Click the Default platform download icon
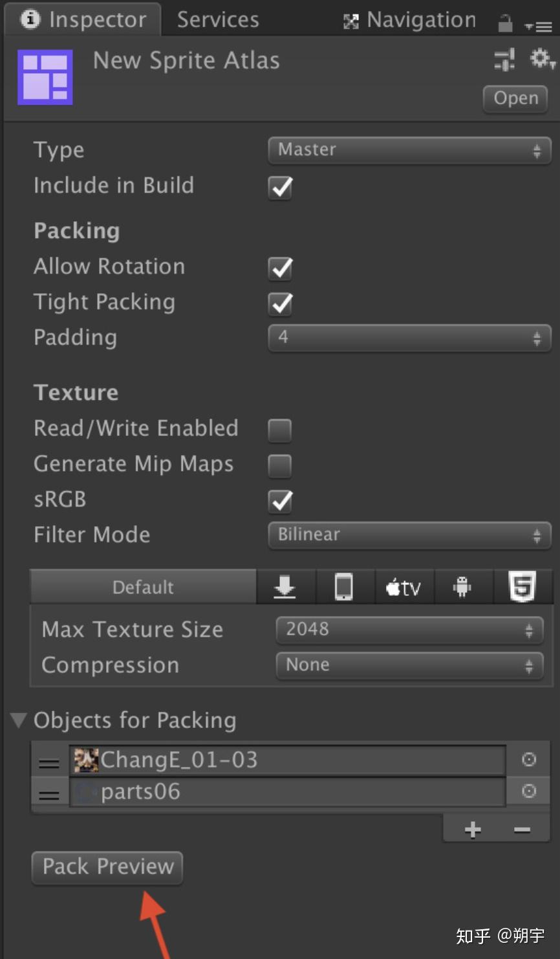The image size is (560, 959). point(285,587)
